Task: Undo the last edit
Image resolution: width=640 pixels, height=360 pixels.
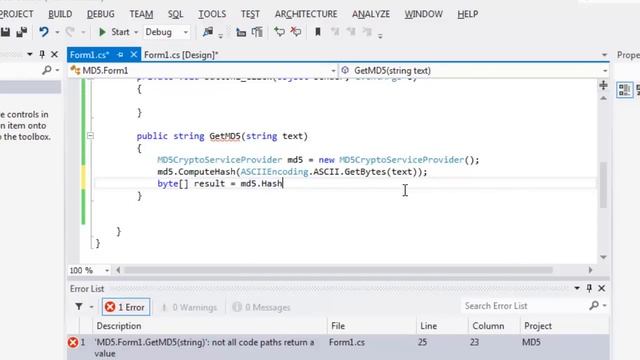Action: tap(44, 32)
